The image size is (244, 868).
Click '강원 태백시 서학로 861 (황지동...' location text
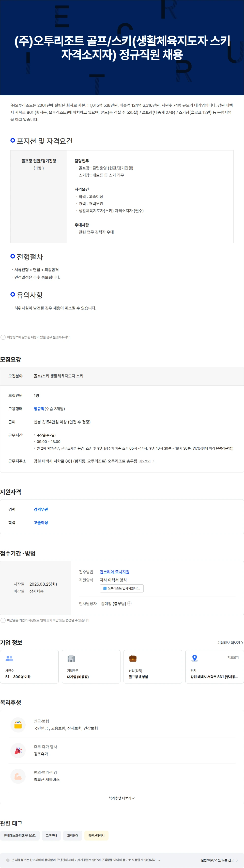[214, 677]
